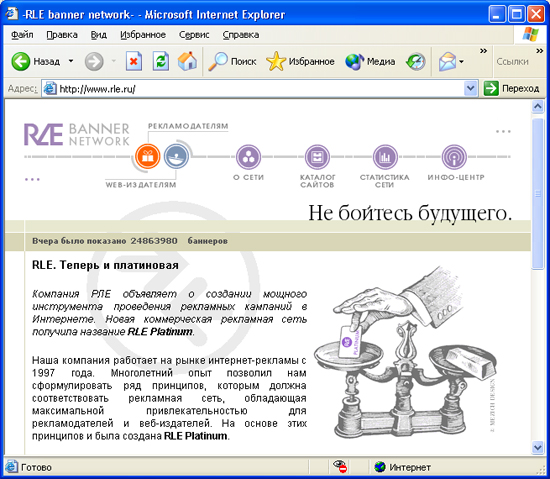The image size is (550, 479).
Task: Open the Медиа panel
Action: [x=370, y=62]
